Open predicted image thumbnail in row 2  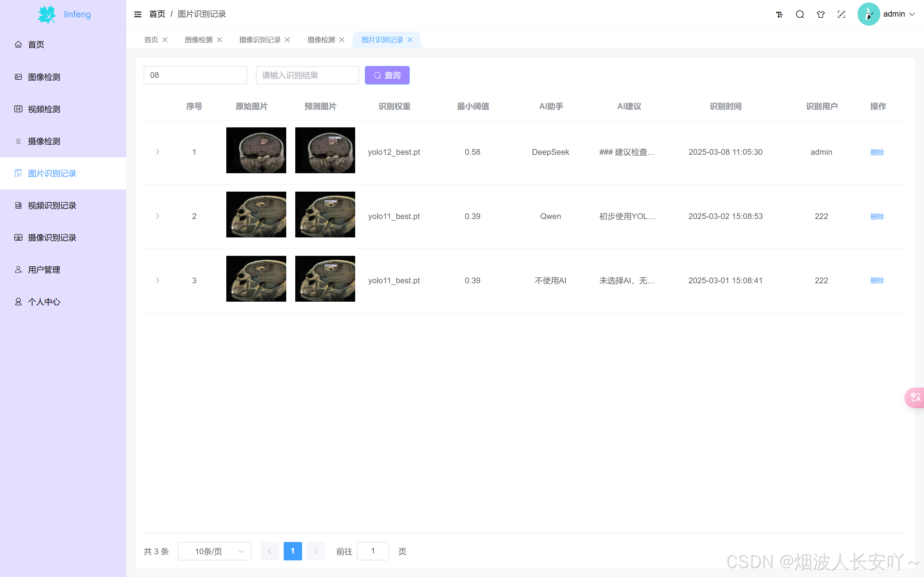click(x=325, y=214)
